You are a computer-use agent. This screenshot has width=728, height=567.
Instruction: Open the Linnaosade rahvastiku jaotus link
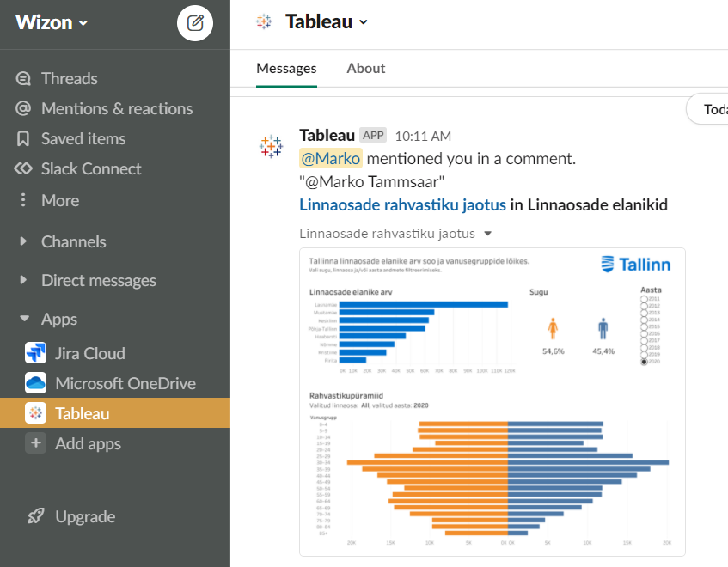click(402, 204)
